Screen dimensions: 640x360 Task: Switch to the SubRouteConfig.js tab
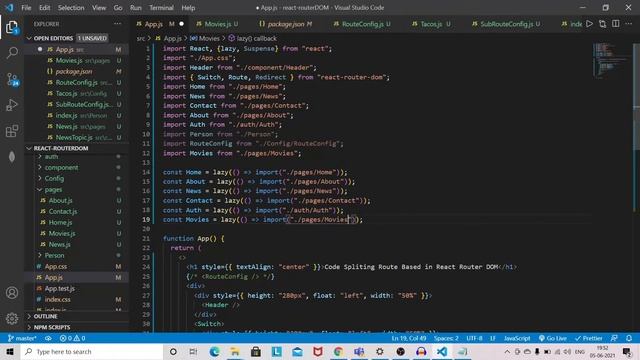tap(506, 24)
